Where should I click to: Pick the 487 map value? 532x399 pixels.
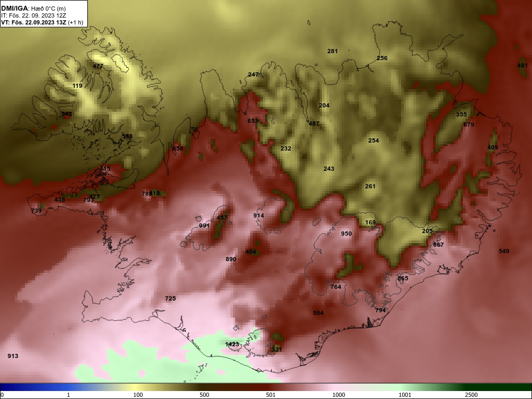pos(314,123)
